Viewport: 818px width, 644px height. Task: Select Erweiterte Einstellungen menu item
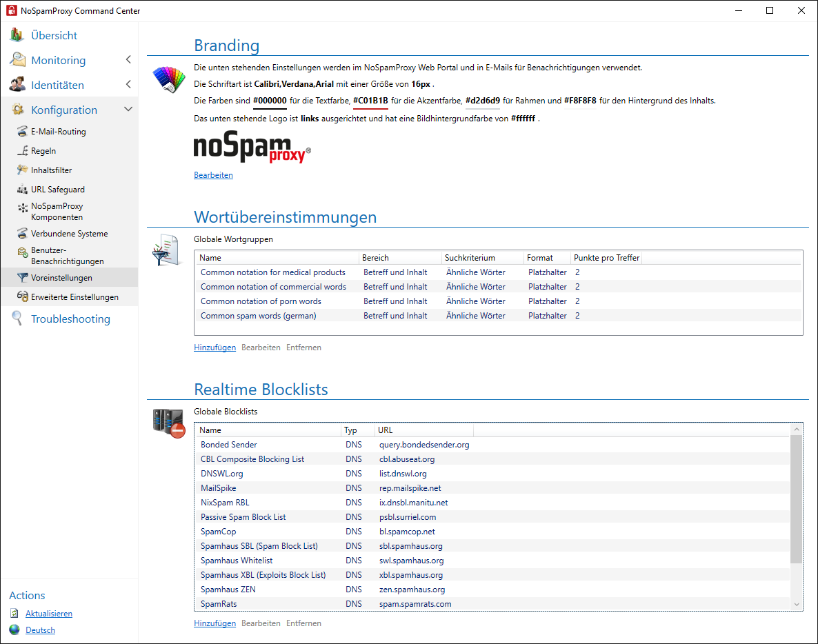(74, 296)
